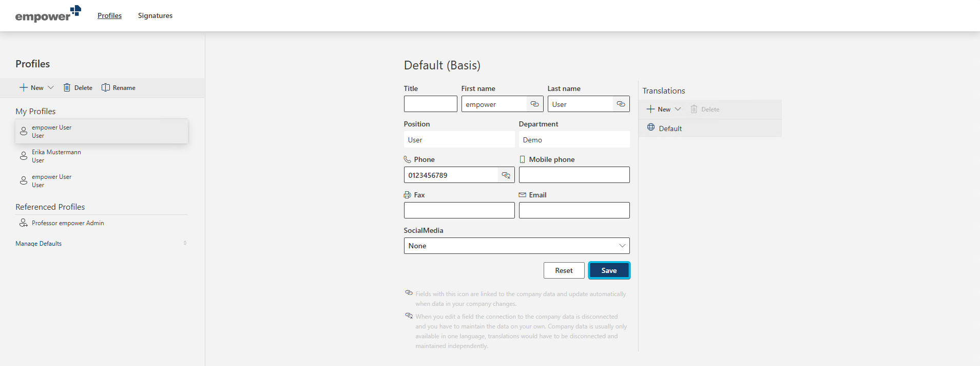Click referenced profile icon for Professor empower Admin
980x366 pixels.
(24, 223)
